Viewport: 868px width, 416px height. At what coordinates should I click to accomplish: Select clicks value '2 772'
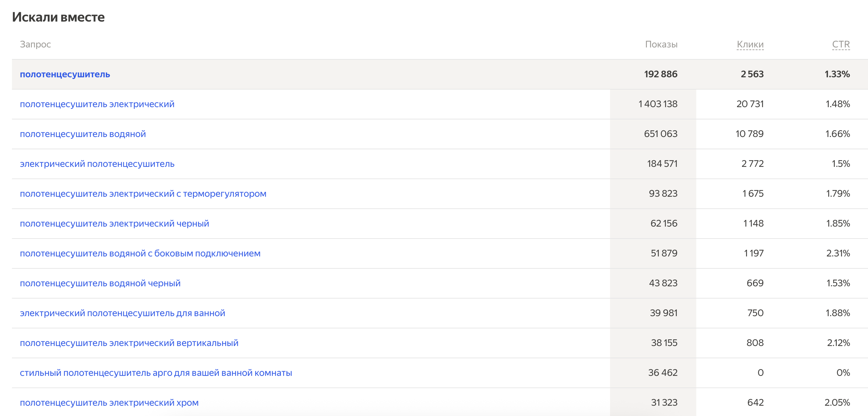[752, 164]
